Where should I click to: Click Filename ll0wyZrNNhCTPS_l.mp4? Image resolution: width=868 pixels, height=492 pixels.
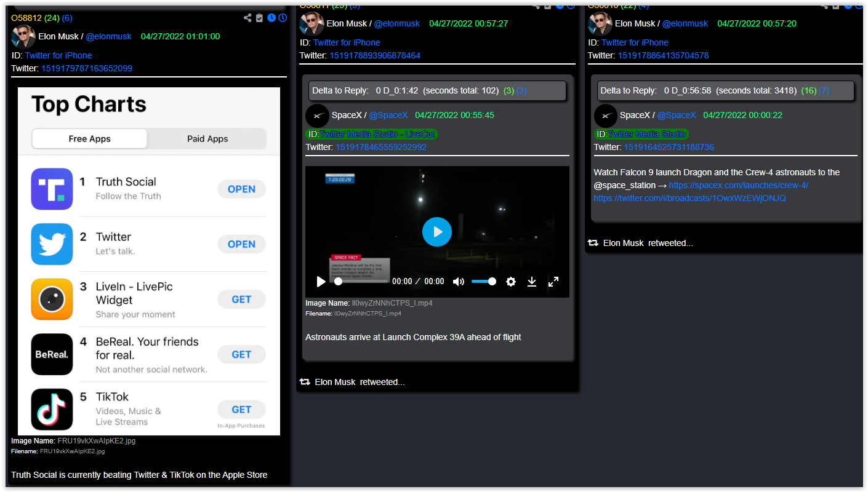pos(353,314)
